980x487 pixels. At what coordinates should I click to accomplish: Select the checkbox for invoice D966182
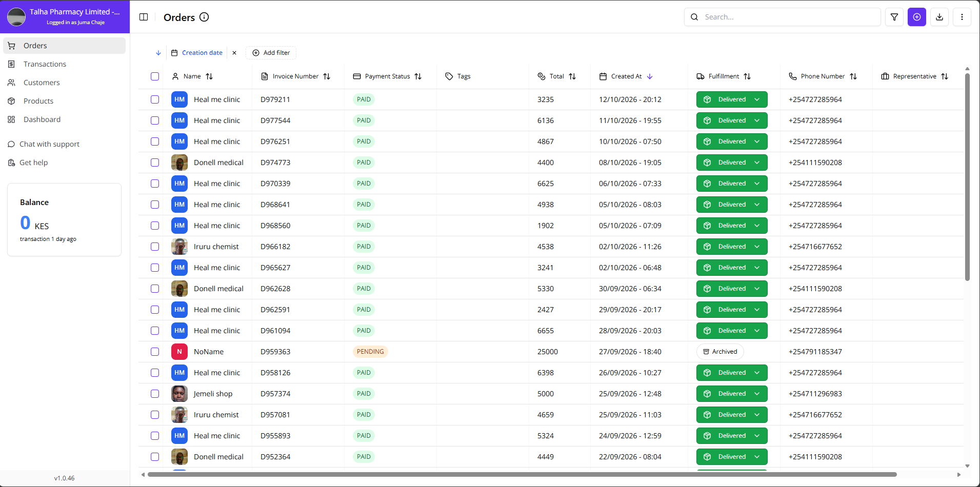(155, 247)
